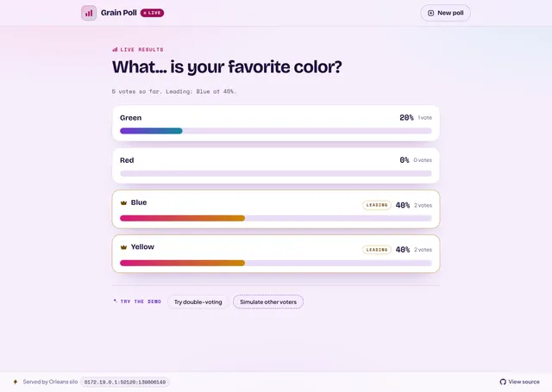The width and height of the screenshot is (552, 392).
Task: Click Try double-voting button
Action: (198, 302)
